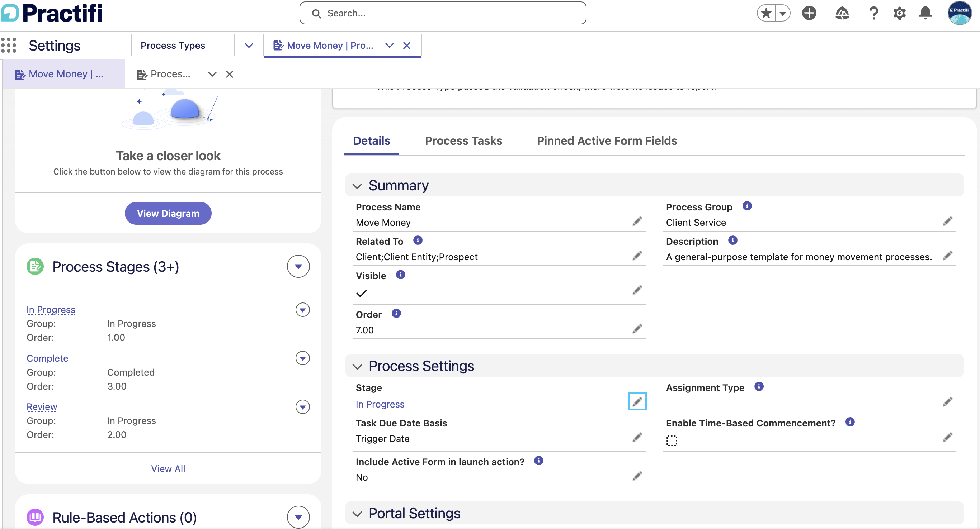Show info for Enable Time-Based Commencement

click(850, 422)
